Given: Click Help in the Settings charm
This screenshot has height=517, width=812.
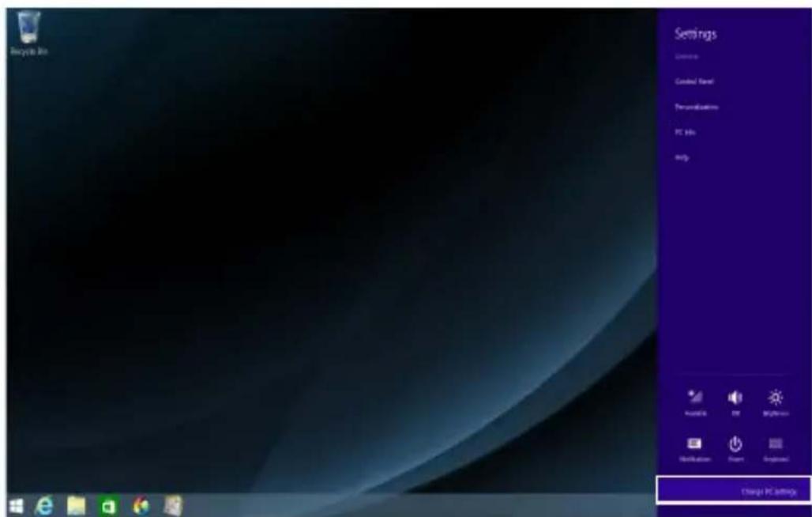Looking at the screenshot, I should point(682,157).
